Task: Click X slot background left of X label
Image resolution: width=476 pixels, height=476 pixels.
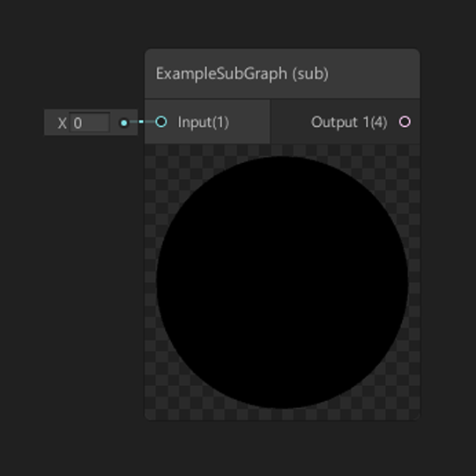Action: pos(50,123)
